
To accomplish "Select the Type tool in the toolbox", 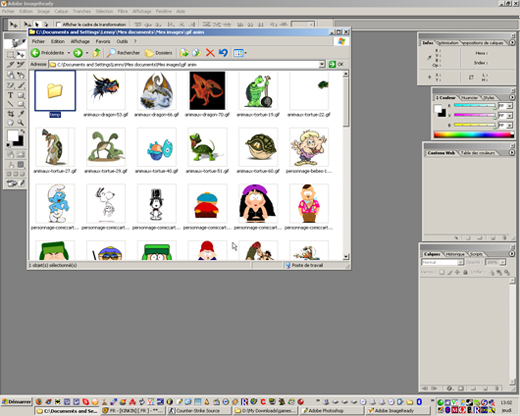I will click(x=10, y=95).
